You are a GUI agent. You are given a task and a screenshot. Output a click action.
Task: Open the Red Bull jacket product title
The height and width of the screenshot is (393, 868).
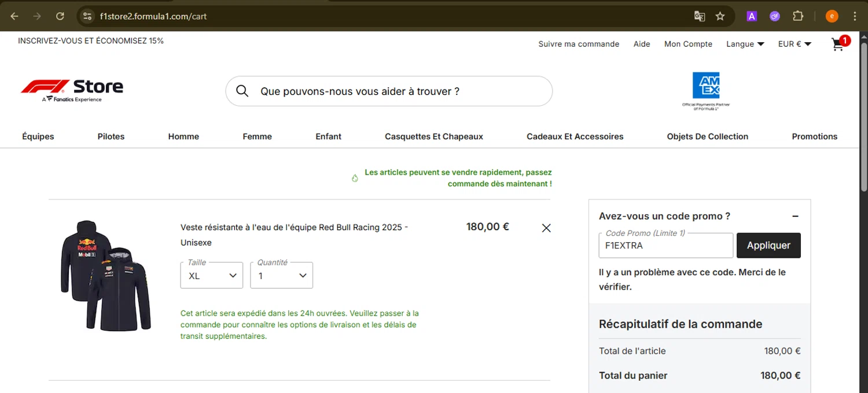294,235
